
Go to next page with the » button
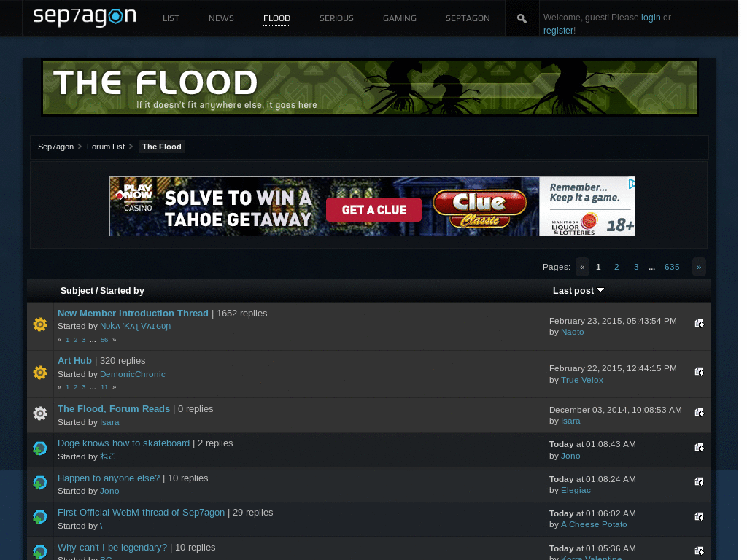pyautogui.click(x=698, y=267)
